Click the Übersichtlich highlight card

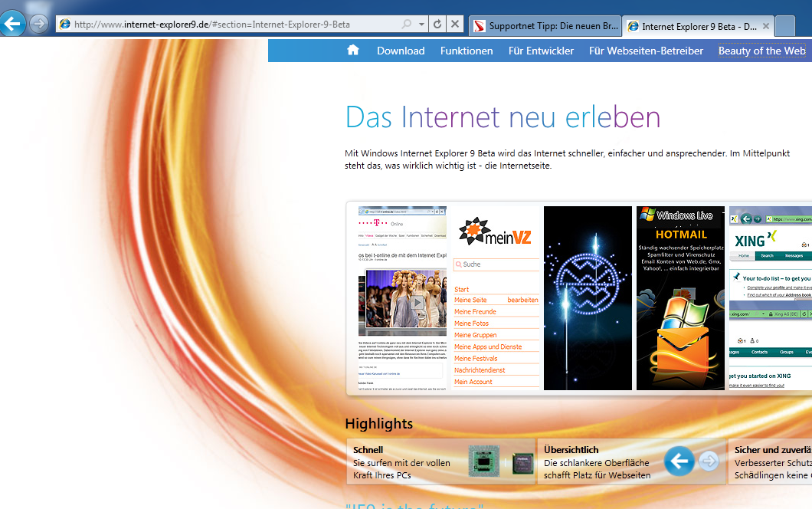(631, 461)
